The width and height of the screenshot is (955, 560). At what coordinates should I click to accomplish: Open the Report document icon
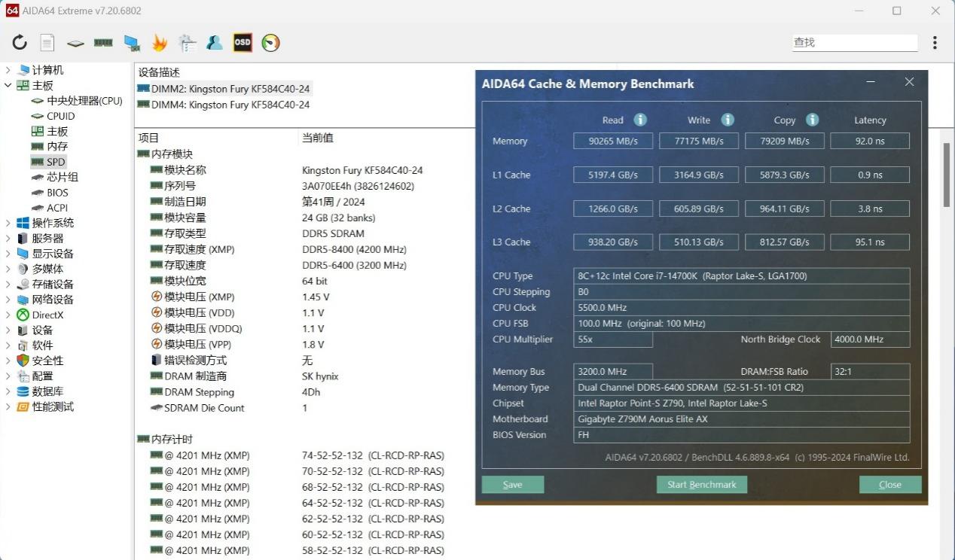47,43
